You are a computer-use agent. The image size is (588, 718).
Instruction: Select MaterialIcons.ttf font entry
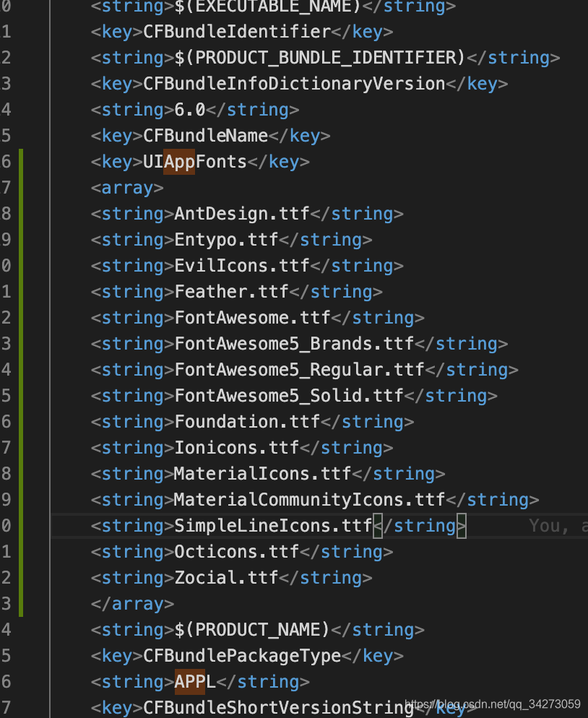262,474
